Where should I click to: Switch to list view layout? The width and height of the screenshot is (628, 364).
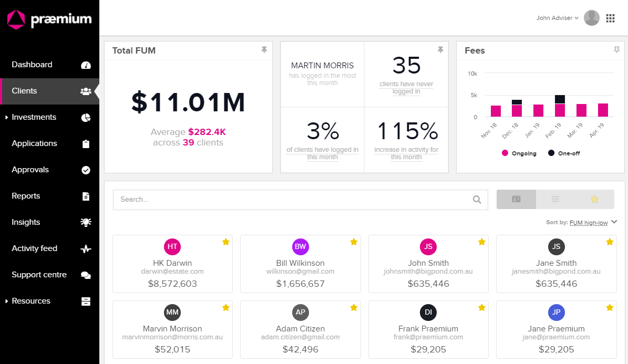(x=555, y=199)
